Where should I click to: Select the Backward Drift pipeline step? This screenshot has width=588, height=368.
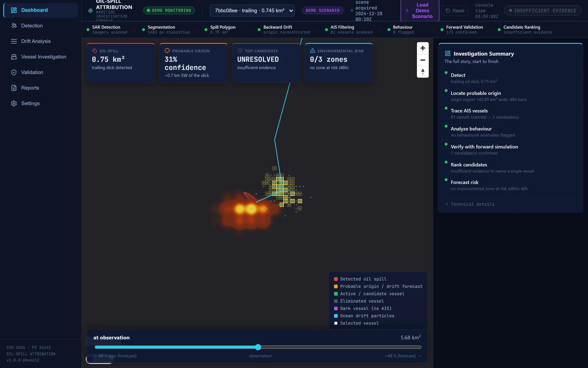(284, 29)
